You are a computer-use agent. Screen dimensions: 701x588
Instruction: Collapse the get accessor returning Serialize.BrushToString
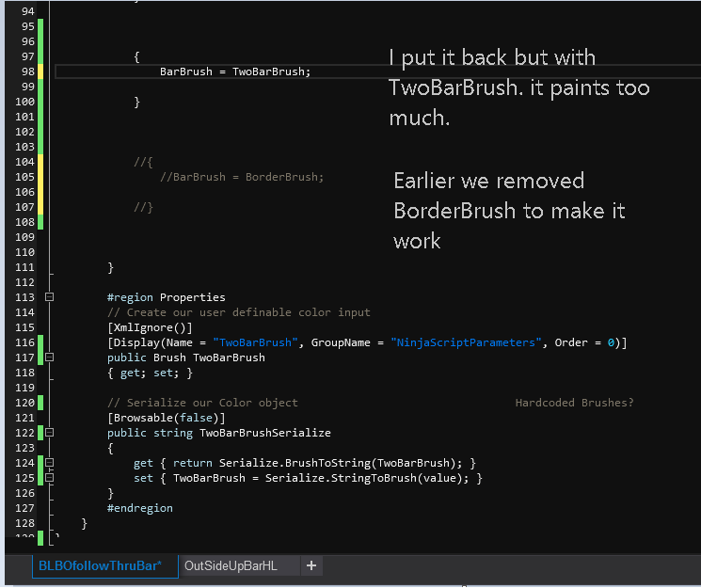coord(50,463)
